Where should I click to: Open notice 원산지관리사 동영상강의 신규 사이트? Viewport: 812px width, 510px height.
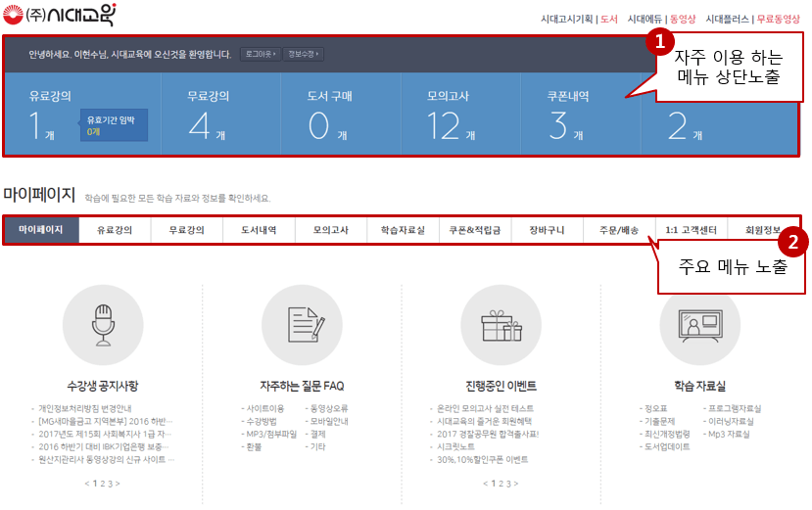coord(106,460)
